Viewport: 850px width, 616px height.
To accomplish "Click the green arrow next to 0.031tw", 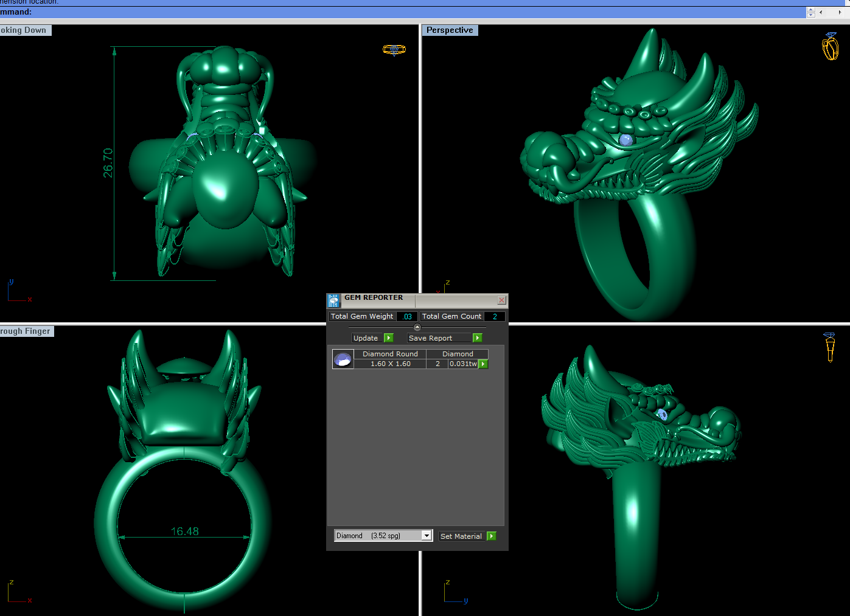I will click(483, 364).
